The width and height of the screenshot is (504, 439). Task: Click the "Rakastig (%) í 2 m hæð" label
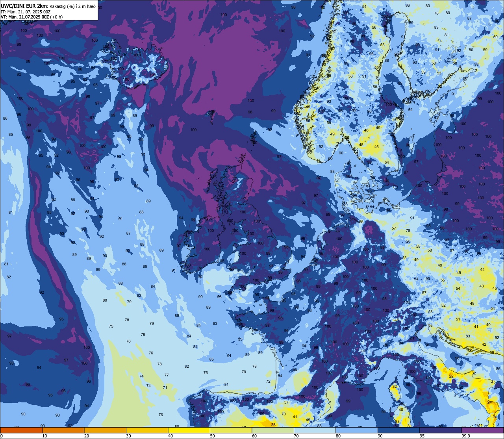pyautogui.click(x=72, y=6)
